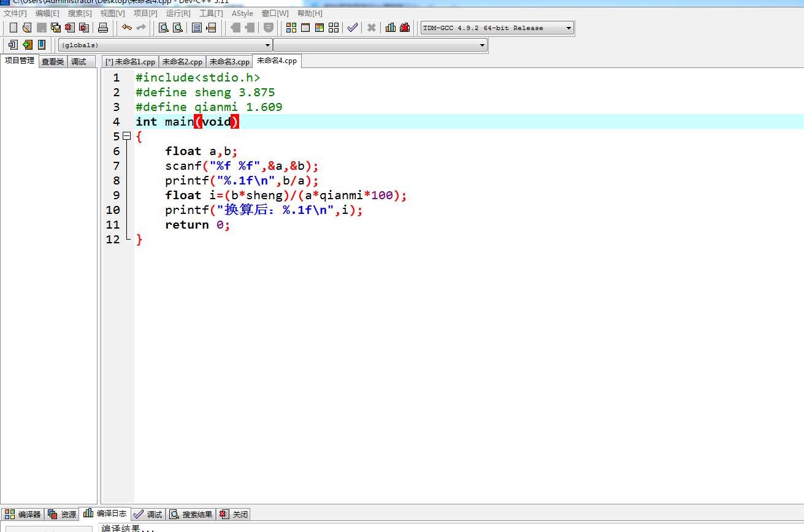Open the 编译器 bottom panel tab

[23, 514]
